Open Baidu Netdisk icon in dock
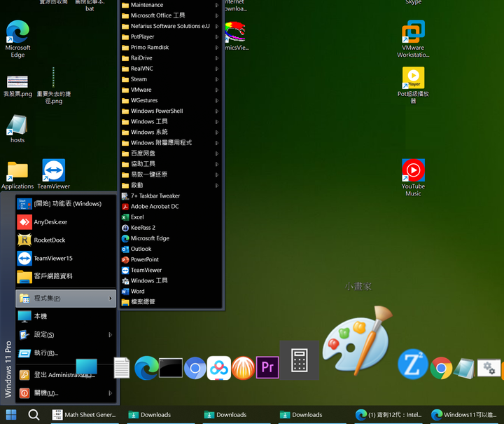 pyautogui.click(x=219, y=368)
